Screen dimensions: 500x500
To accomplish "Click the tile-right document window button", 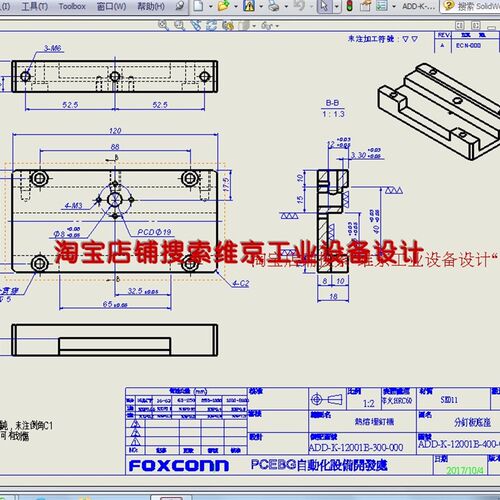I will tap(476, 25).
